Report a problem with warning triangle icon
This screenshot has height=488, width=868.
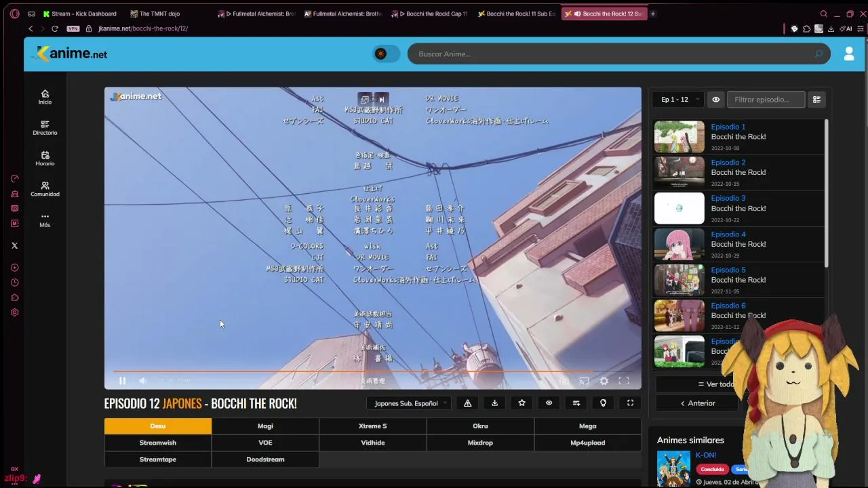pos(467,403)
